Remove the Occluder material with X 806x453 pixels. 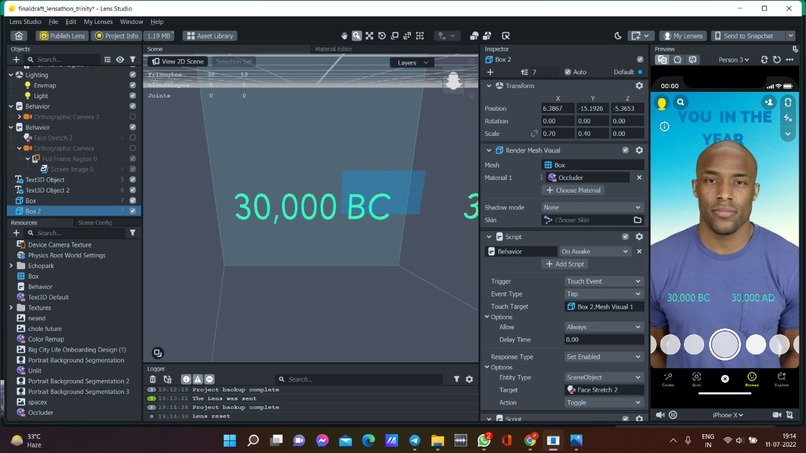coord(639,177)
